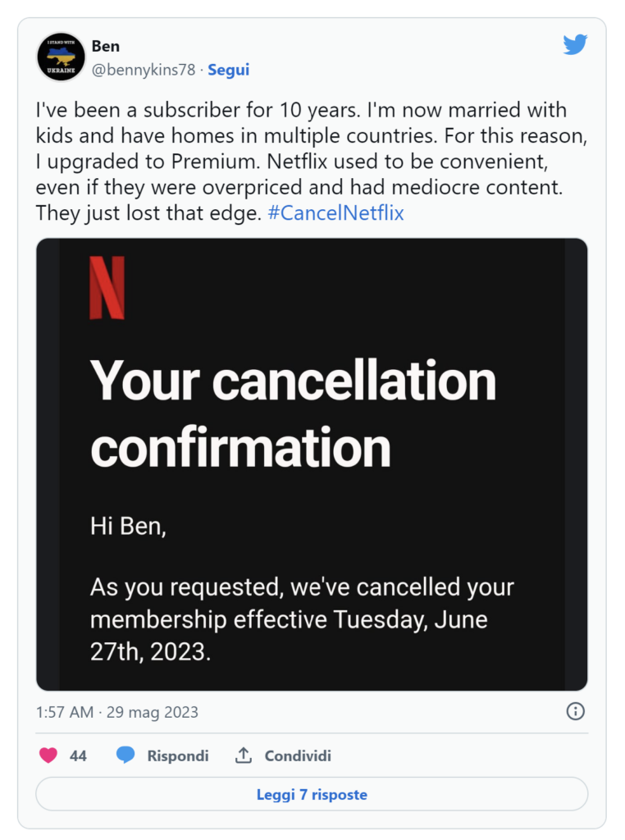625x840 pixels.
Task: Follow the account via Segui
Action: (x=228, y=70)
